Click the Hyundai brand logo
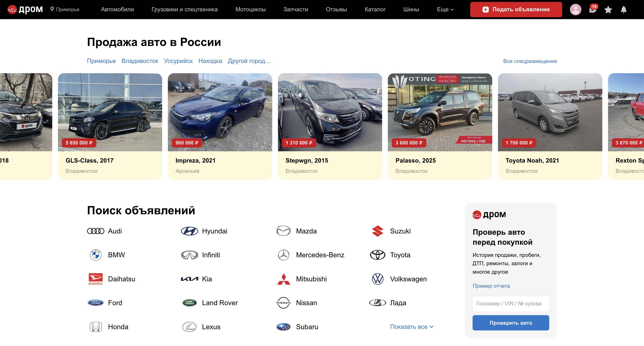644x346 pixels. point(189,231)
